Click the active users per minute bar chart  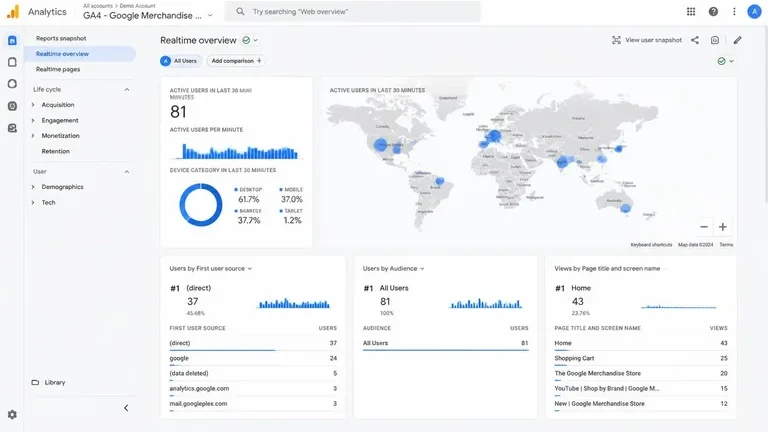(240, 151)
